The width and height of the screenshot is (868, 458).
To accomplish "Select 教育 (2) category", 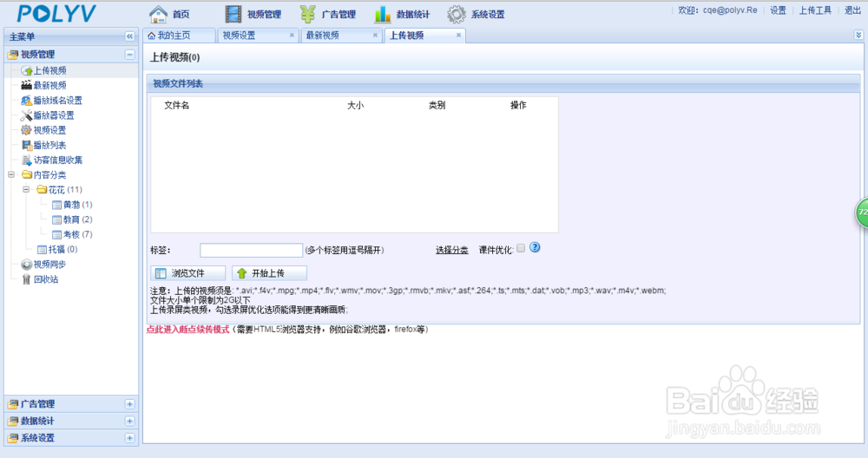I will coord(72,219).
